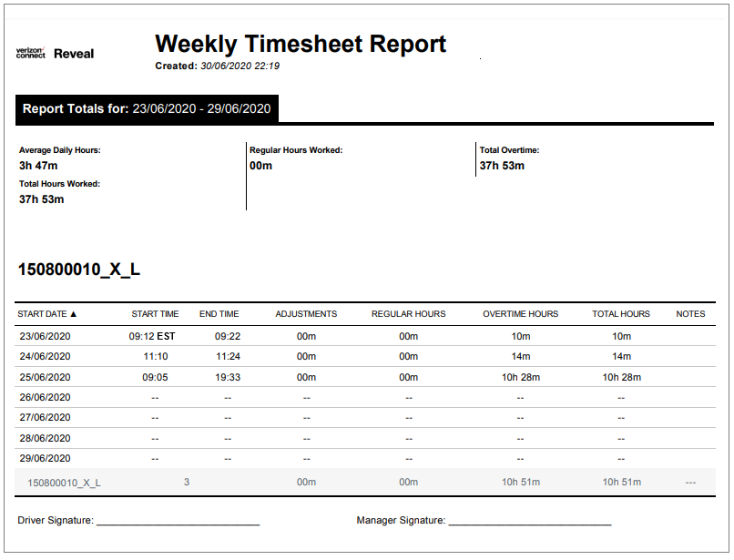
Task: Select the TOTAL HOURS column header
Action: pos(620,313)
